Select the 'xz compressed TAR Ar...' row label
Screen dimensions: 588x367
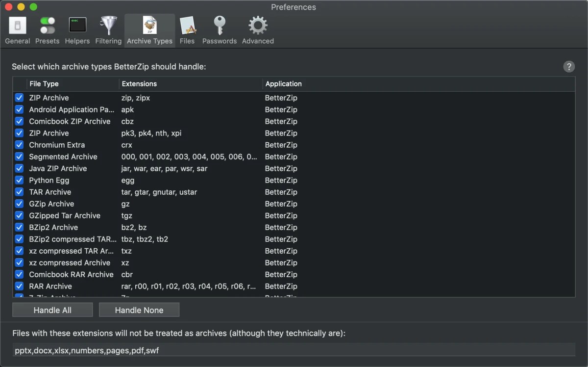point(72,251)
